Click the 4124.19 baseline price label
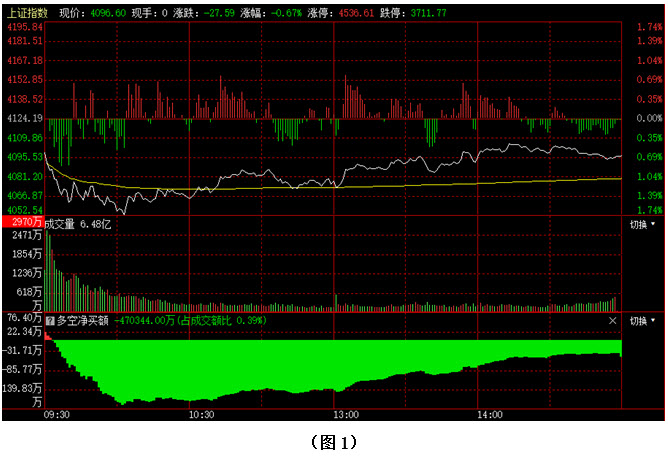This screenshot has width=668, height=462. click(25, 118)
